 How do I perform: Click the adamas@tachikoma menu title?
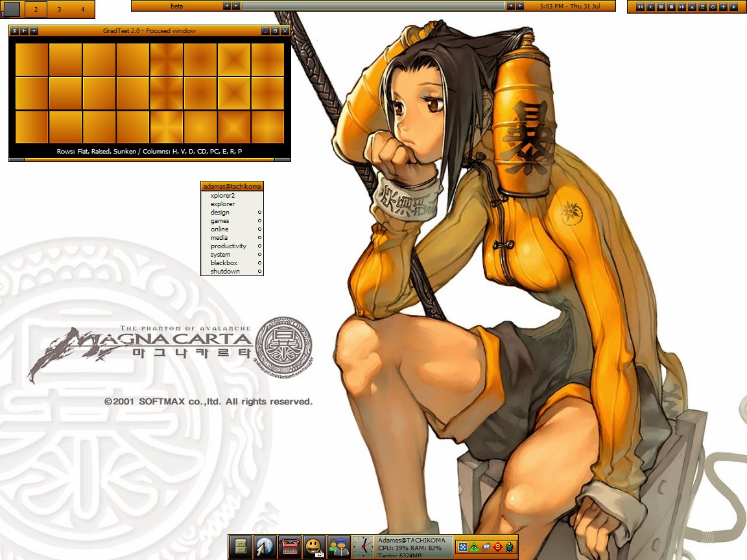pyautogui.click(x=232, y=186)
